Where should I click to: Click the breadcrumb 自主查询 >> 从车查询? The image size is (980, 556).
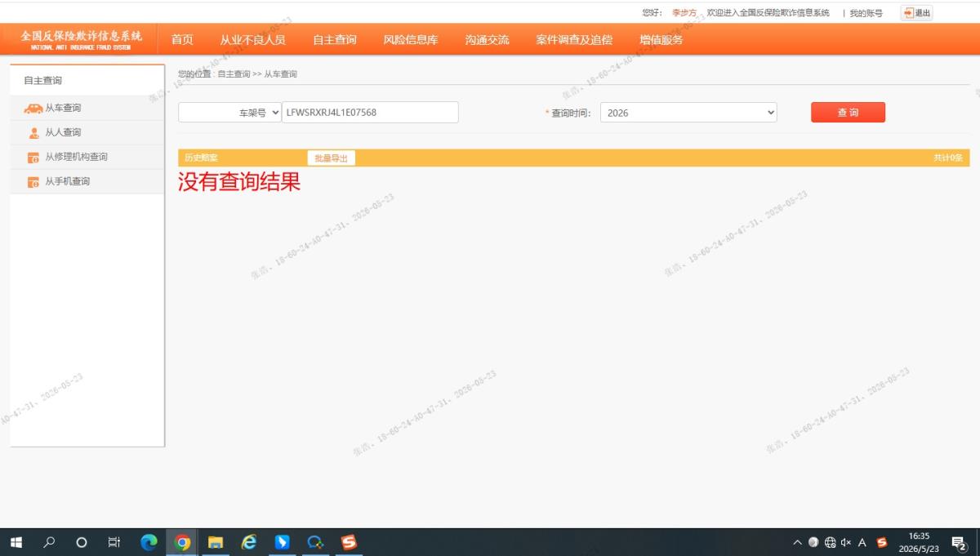pyautogui.click(x=257, y=74)
